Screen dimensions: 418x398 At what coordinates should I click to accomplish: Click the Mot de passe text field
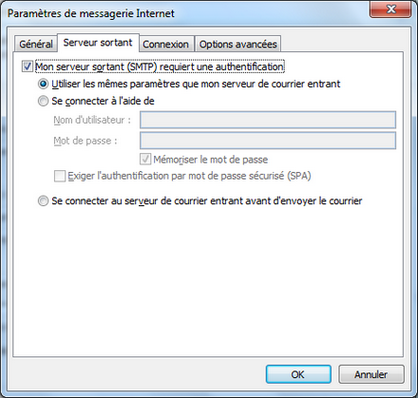pos(268,141)
